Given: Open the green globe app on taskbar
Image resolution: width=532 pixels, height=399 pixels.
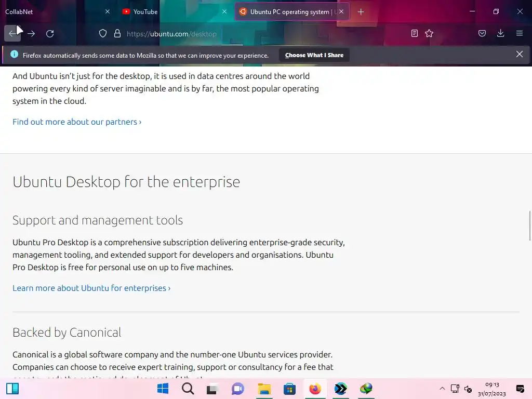Looking at the screenshot, I should tap(366, 389).
